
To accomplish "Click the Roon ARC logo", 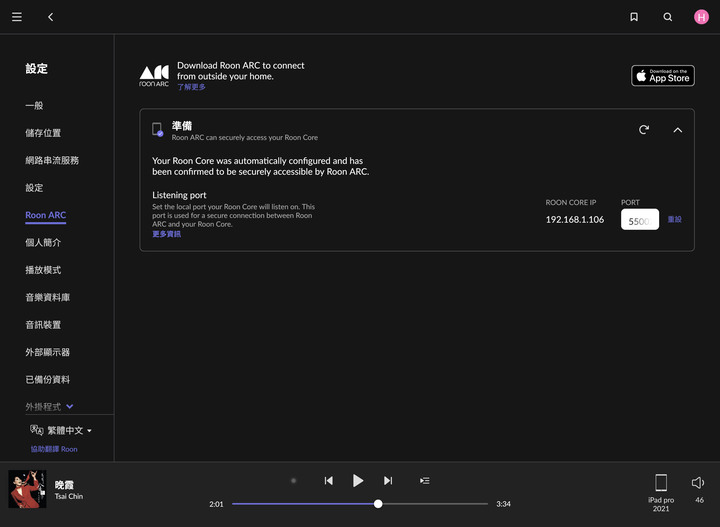I will [154, 76].
